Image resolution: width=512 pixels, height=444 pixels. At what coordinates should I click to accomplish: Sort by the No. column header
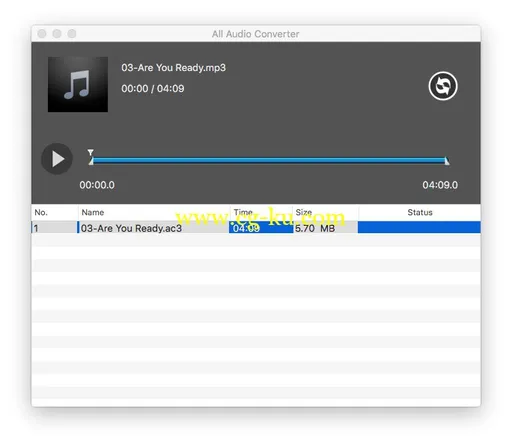[x=55, y=212]
